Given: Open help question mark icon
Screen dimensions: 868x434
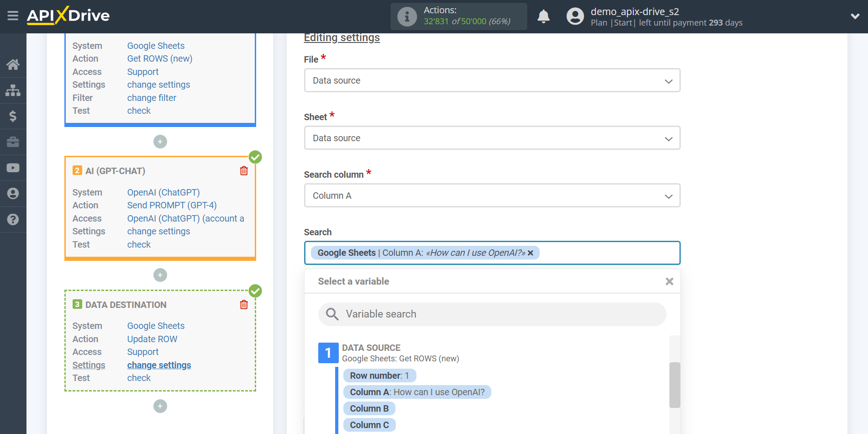Looking at the screenshot, I should [x=13, y=220].
